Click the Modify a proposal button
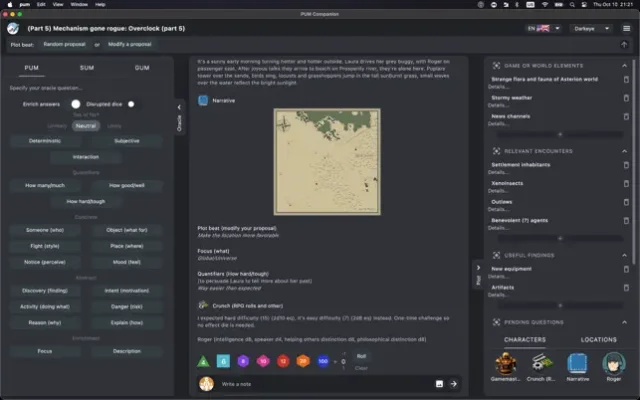This screenshot has height=400, width=640. tap(129, 44)
